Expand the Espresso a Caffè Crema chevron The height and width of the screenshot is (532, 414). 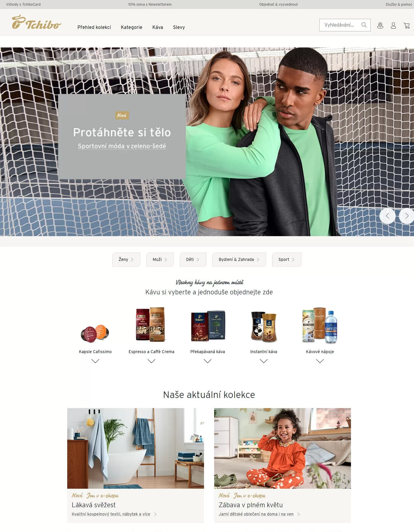[151, 361]
